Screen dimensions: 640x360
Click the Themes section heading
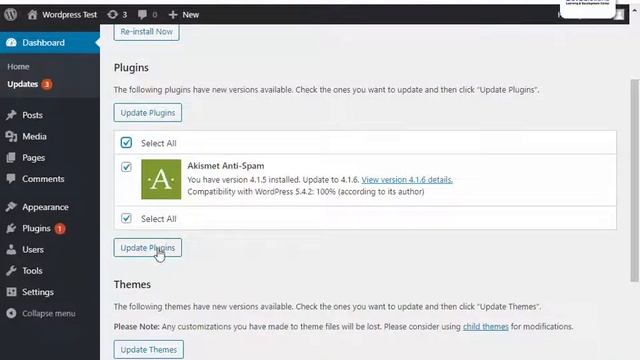pyautogui.click(x=132, y=284)
